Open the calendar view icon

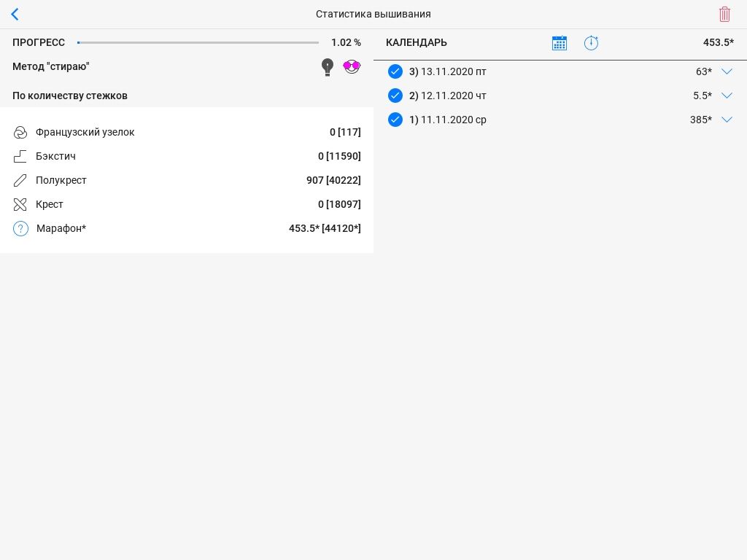[x=560, y=43]
